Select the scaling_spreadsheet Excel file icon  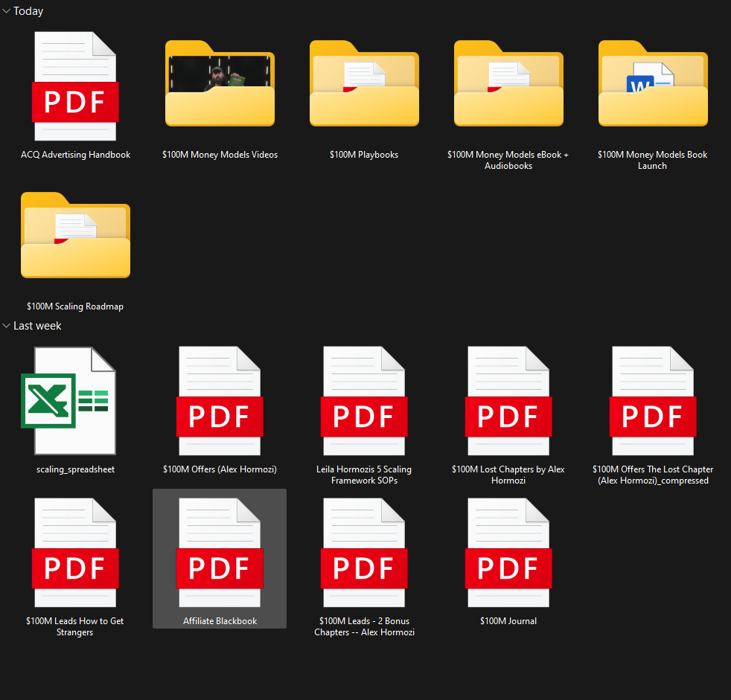click(75, 401)
